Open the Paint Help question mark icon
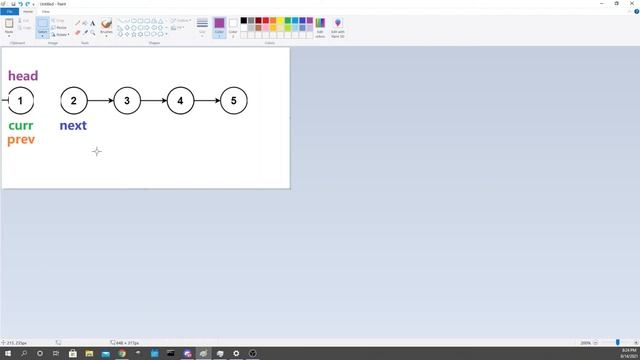The image size is (640, 360). (636, 11)
